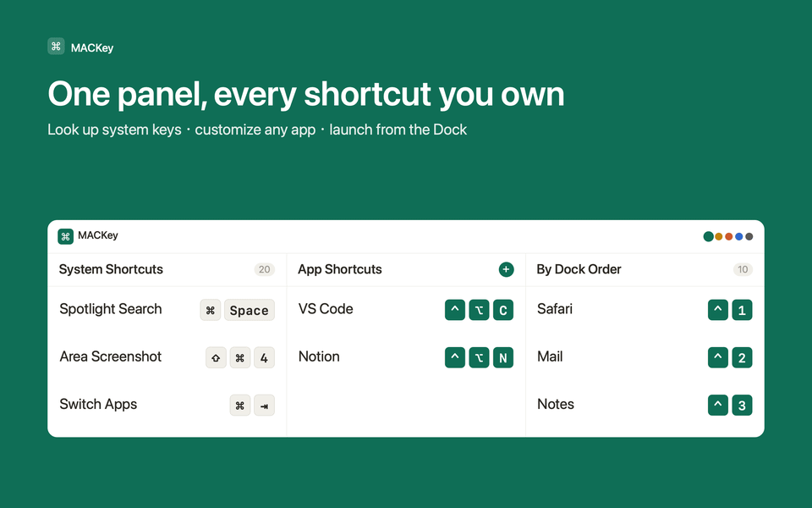Screen dimensions: 812x508
Task: Click the Tab key of Switch Apps
Action: [264, 406]
